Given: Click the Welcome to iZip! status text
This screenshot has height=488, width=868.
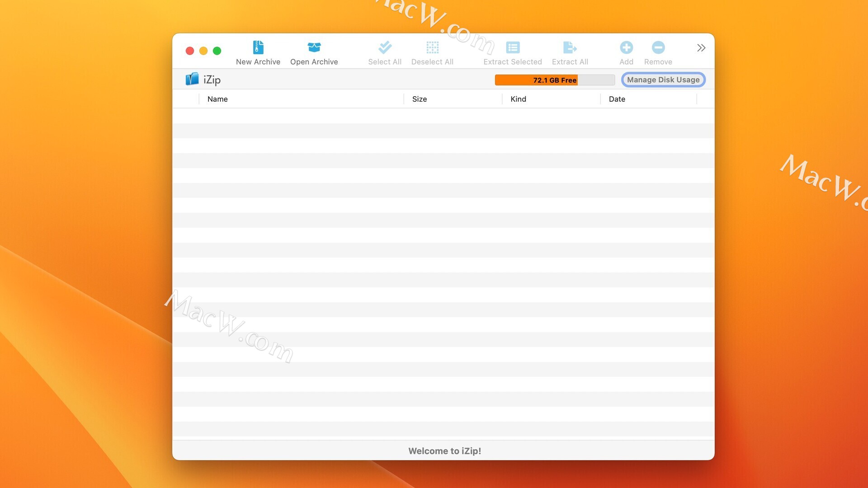Looking at the screenshot, I should pos(444,451).
